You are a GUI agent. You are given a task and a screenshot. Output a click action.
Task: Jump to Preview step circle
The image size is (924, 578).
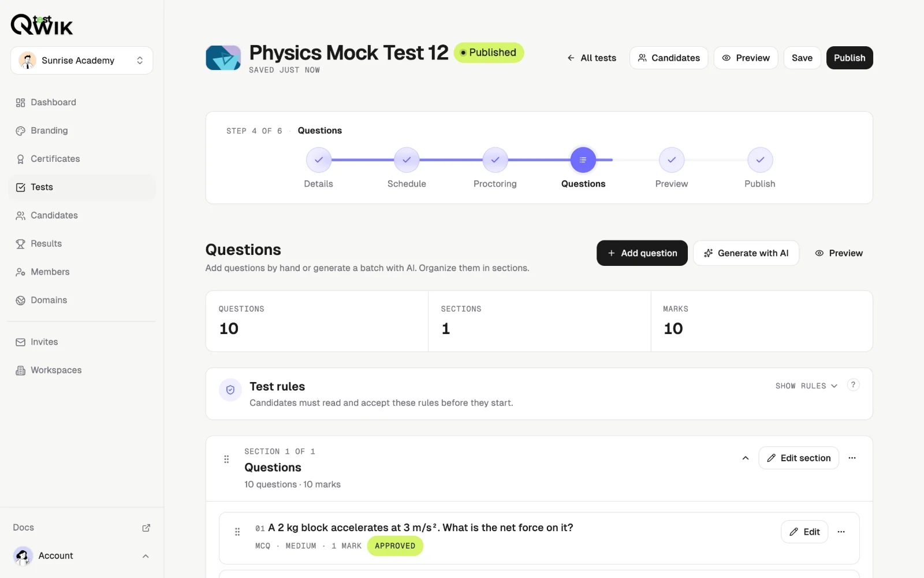[x=672, y=160]
